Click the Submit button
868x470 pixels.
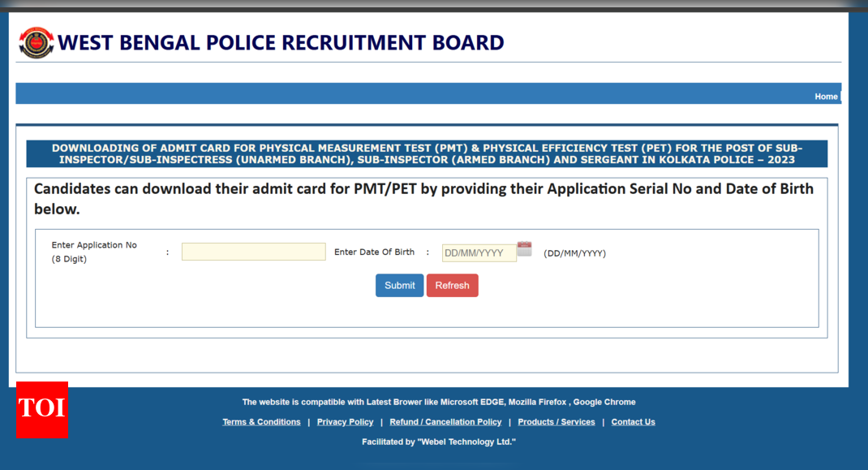399,285
